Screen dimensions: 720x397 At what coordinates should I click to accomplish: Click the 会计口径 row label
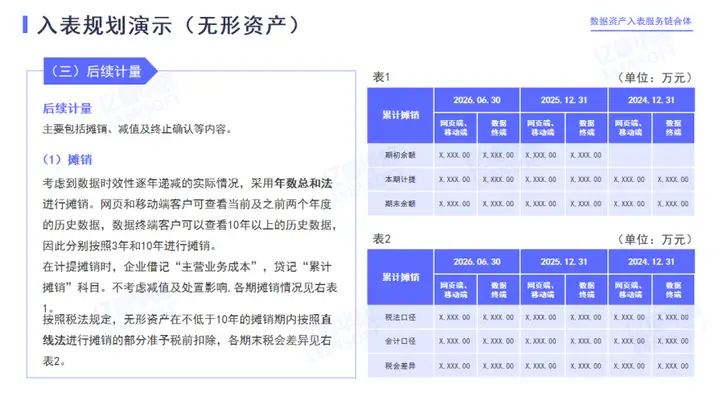coord(400,341)
